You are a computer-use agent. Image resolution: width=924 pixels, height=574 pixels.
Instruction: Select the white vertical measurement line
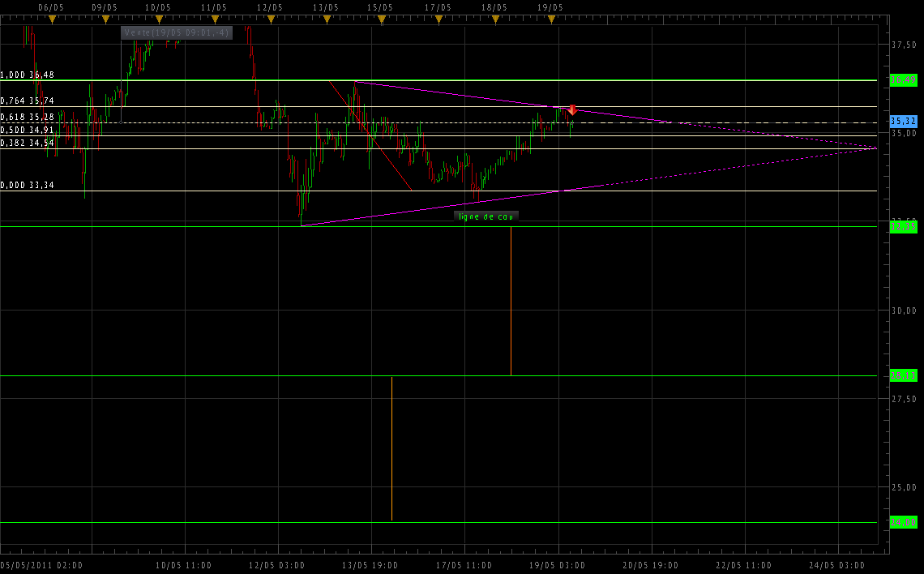click(391, 448)
